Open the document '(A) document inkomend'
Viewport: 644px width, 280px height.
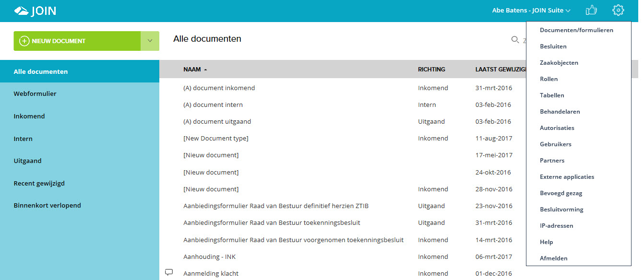click(x=219, y=88)
